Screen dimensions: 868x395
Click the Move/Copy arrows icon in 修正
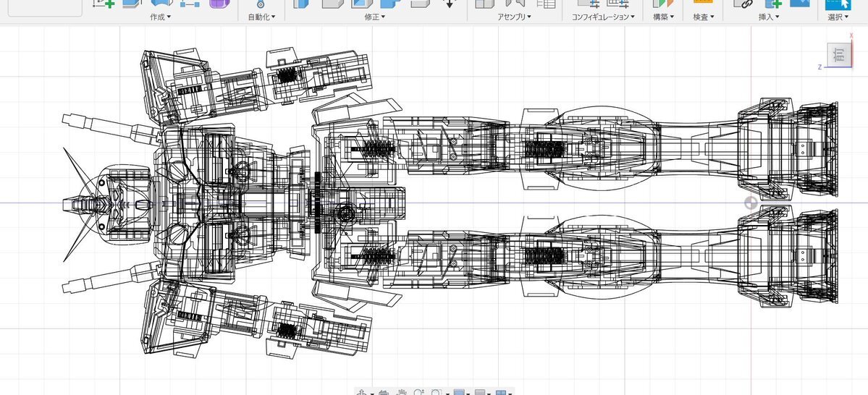pyautogui.click(x=450, y=3)
